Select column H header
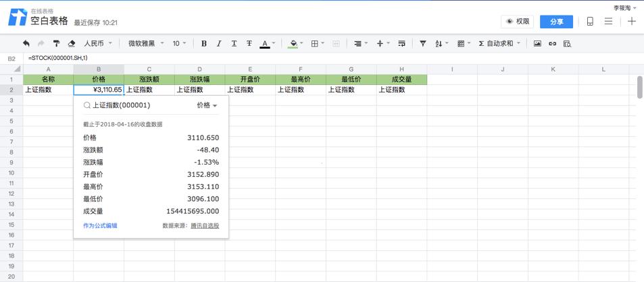 401,69
